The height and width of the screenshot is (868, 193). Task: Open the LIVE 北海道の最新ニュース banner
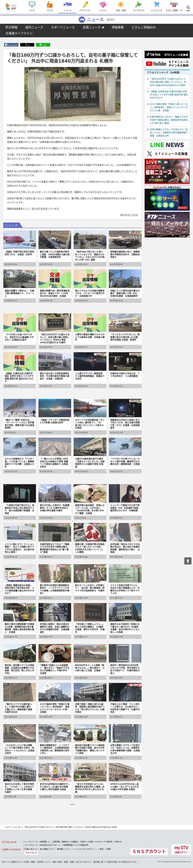[167, 172]
